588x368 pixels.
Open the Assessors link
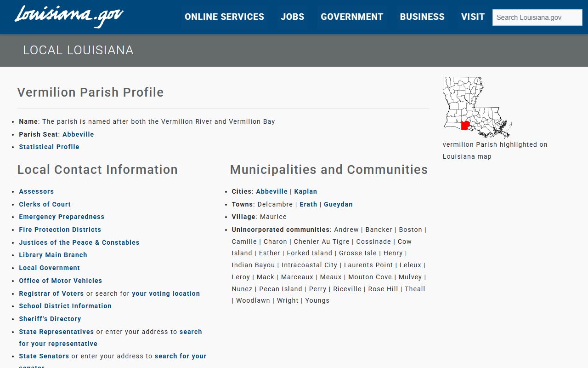pyautogui.click(x=36, y=191)
